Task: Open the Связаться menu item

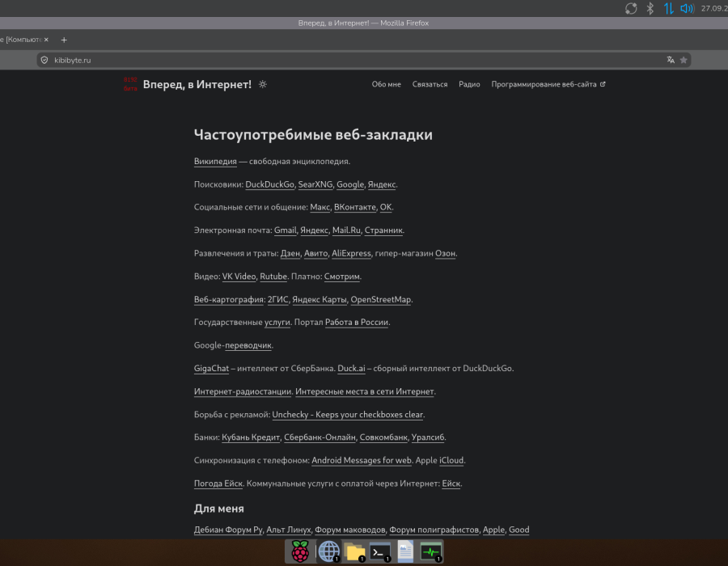Action: [x=430, y=84]
